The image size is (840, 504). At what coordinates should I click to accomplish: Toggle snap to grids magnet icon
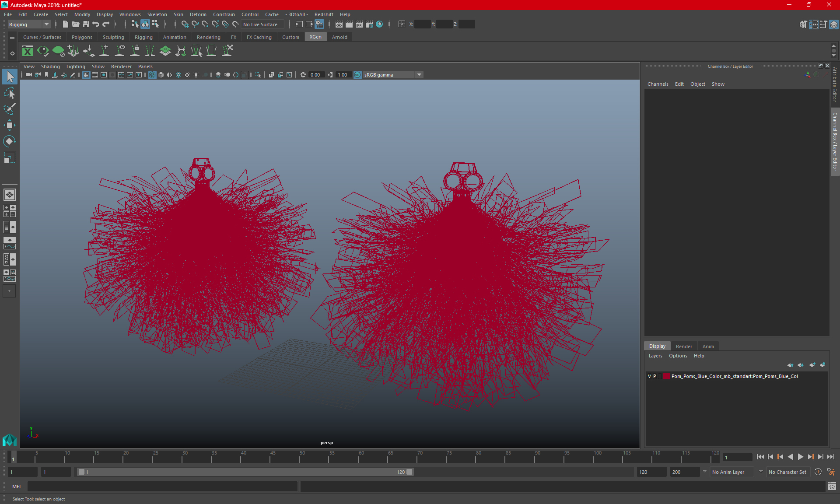coord(185,24)
